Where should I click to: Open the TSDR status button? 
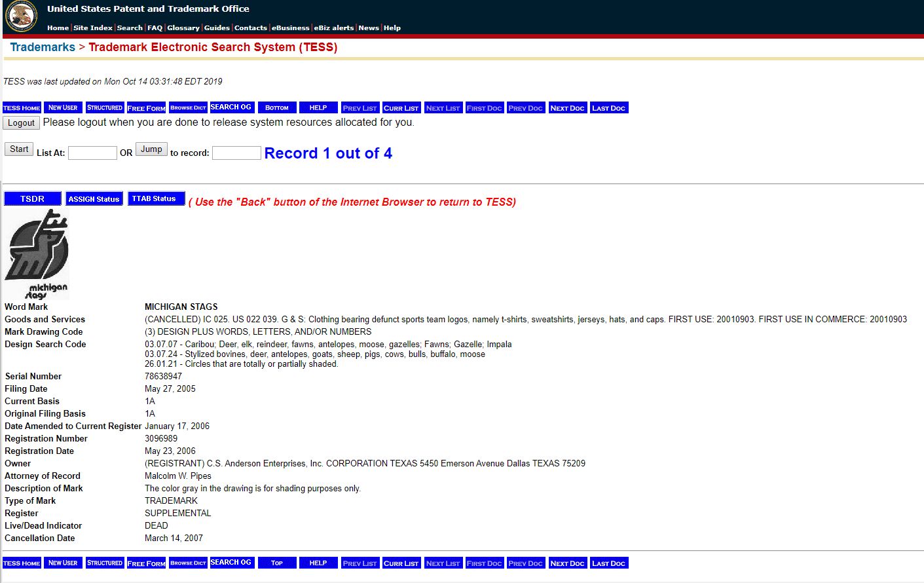pyautogui.click(x=33, y=198)
